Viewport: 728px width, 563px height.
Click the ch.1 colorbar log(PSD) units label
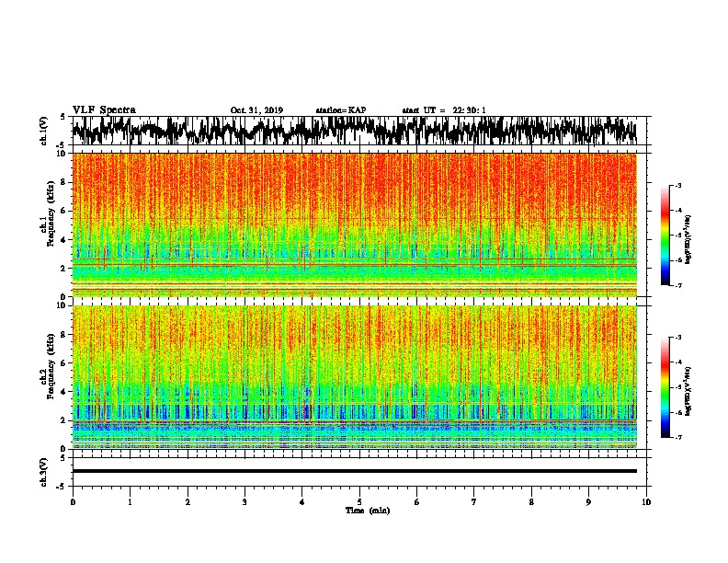688,239
